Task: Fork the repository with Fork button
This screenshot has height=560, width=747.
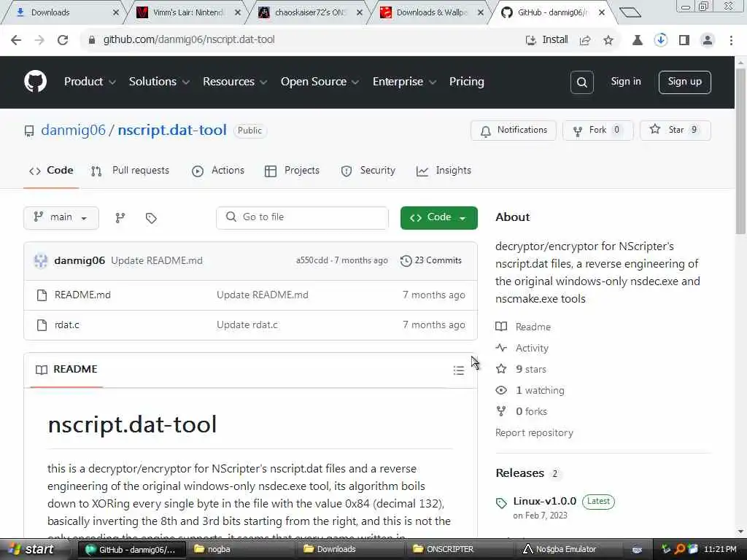Action: point(597,131)
